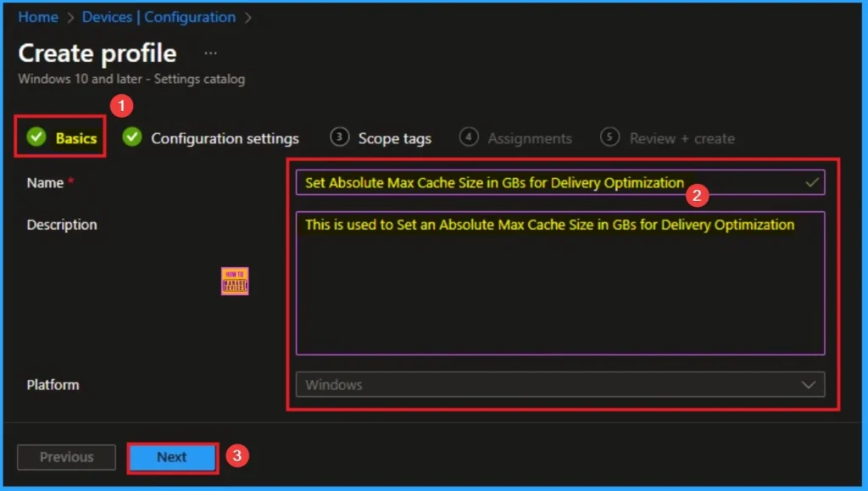Click the green checkmark icon beside Basics

pyautogui.click(x=36, y=137)
